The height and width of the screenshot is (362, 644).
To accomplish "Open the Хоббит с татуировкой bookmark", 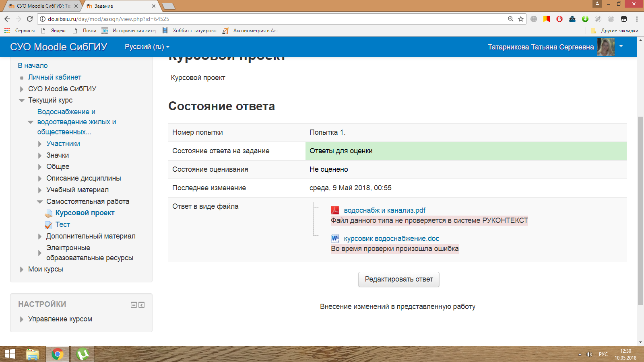I will click(189, 31).
